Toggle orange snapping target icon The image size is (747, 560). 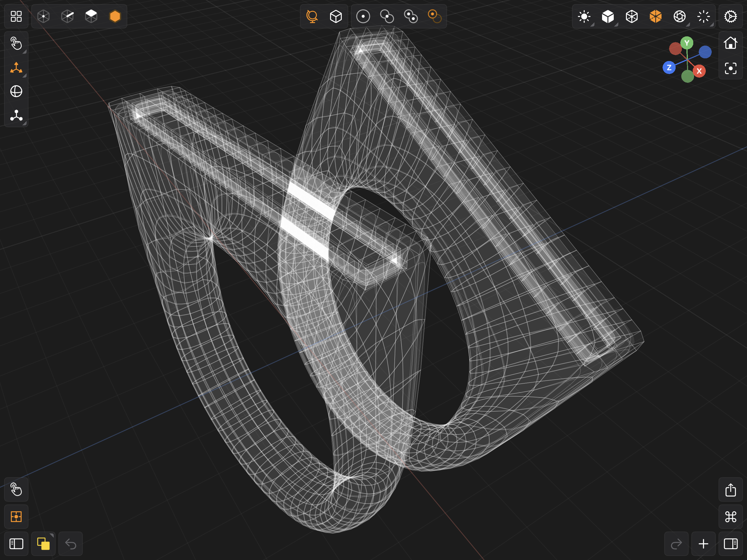pos(16,517)
